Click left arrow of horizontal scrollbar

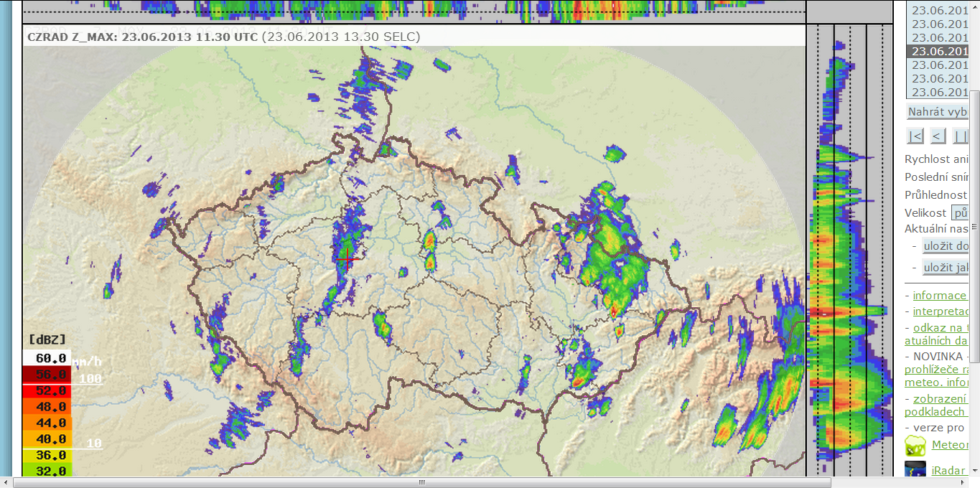click(x=6, y=482)
